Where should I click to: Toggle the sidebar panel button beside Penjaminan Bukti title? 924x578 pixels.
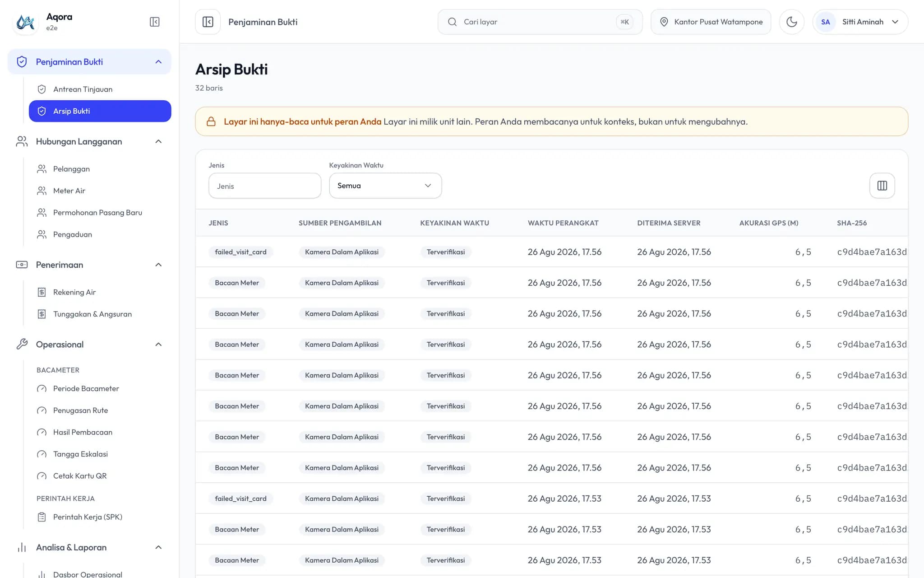click(x=208, y=22)
